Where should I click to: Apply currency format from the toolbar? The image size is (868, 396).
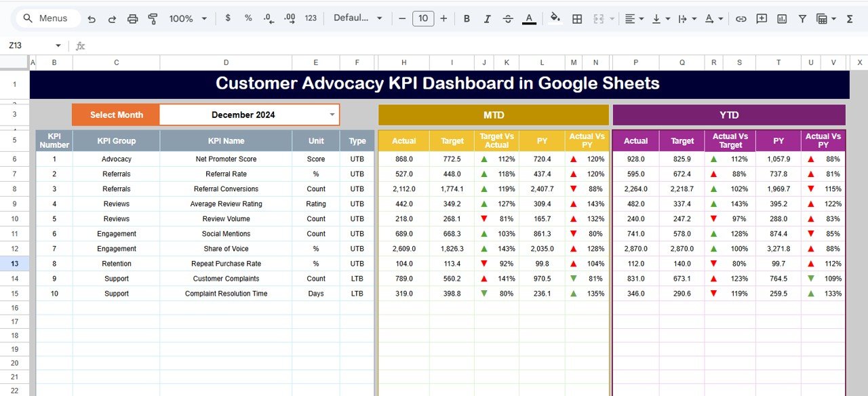(x=228, y=18)
